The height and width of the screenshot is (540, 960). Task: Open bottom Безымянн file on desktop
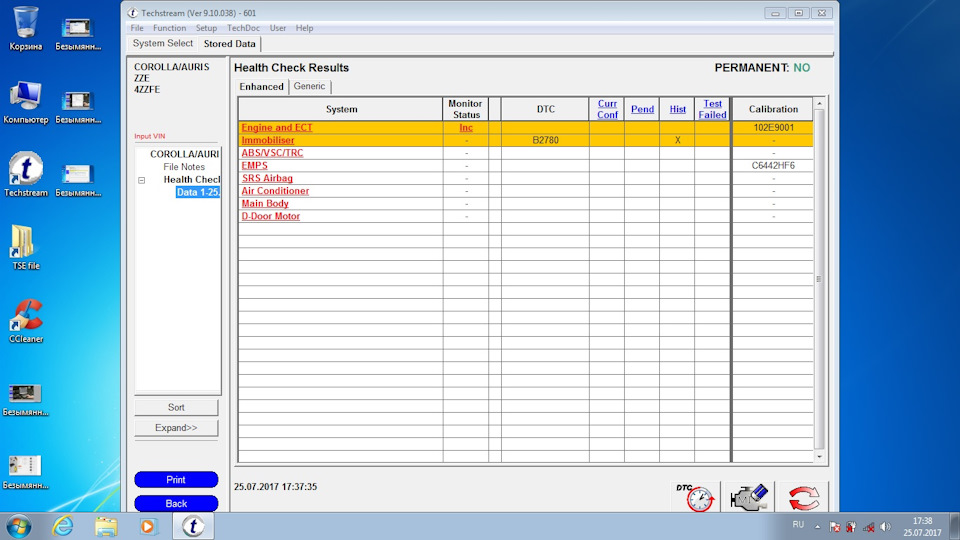[x=26, y=472]
